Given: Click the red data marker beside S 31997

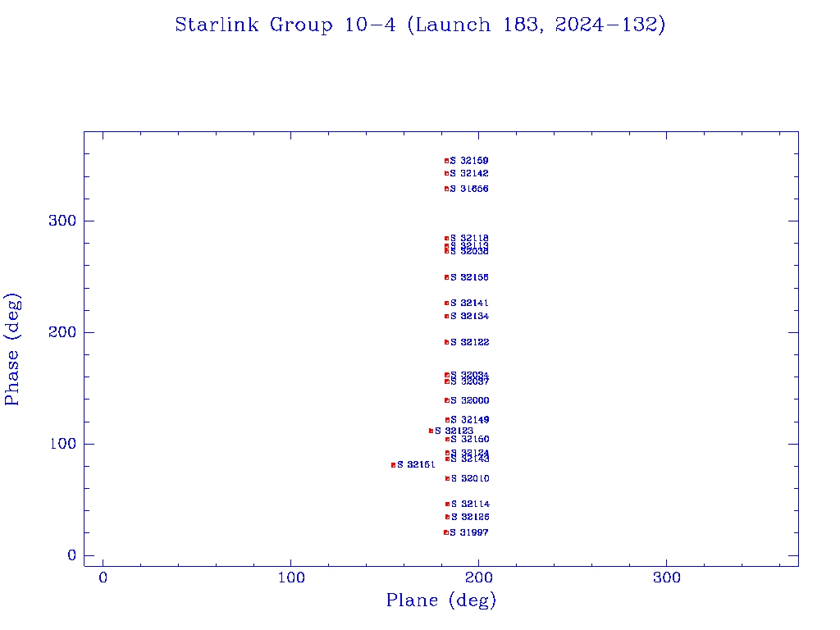Looking at the screenshot, I should (x=445, y=532).
